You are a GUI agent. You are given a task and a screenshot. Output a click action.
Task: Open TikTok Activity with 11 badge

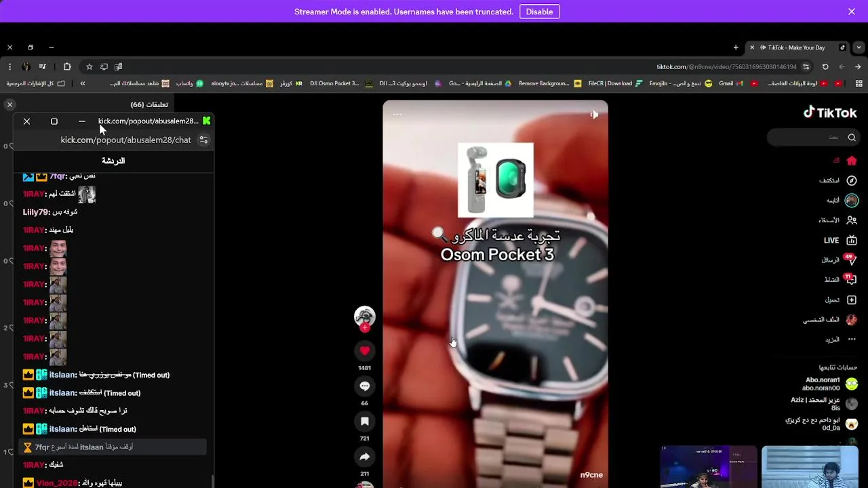850,279
